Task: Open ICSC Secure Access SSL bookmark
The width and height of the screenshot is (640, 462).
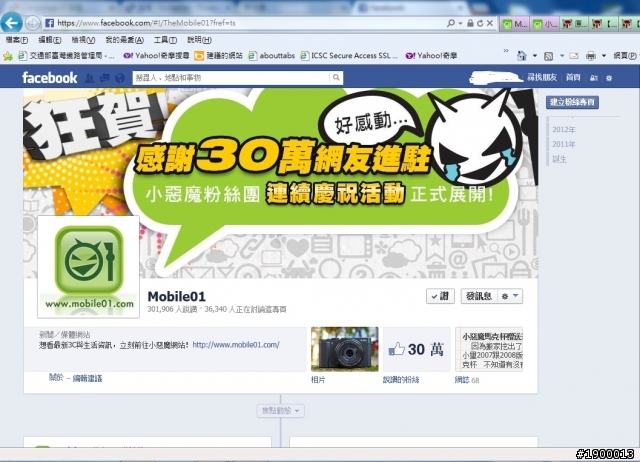Action: (349, 56)
